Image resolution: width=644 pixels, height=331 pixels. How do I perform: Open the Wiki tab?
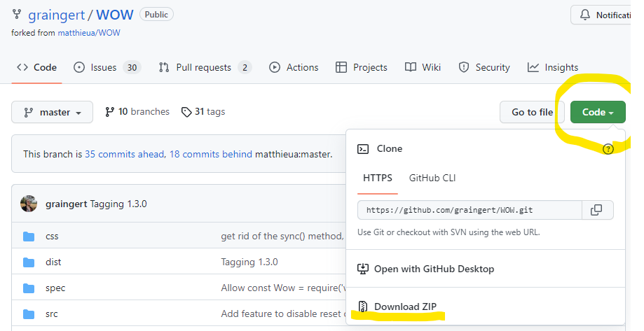pyautogui.click(x=423, y=67)
